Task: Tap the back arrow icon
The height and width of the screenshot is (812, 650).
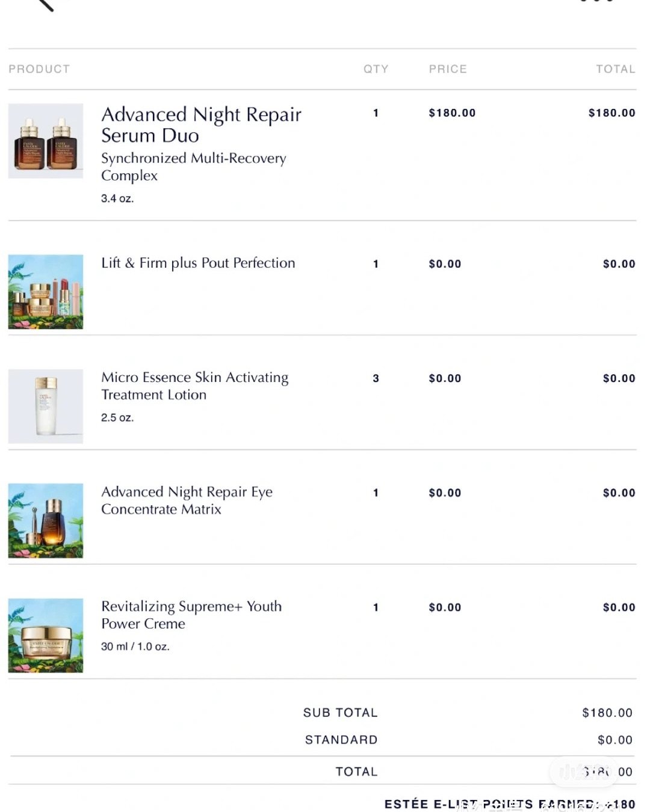Action: [x=46, y=4]
